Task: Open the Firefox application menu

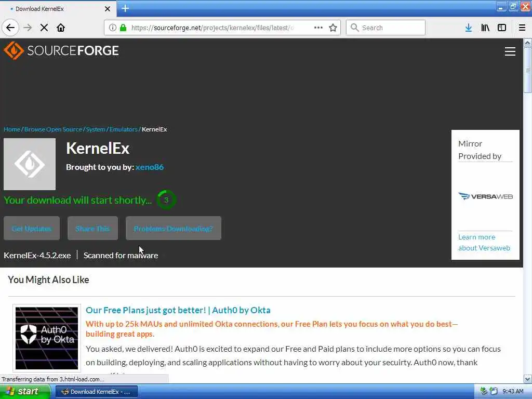Action: click(522, 28)
